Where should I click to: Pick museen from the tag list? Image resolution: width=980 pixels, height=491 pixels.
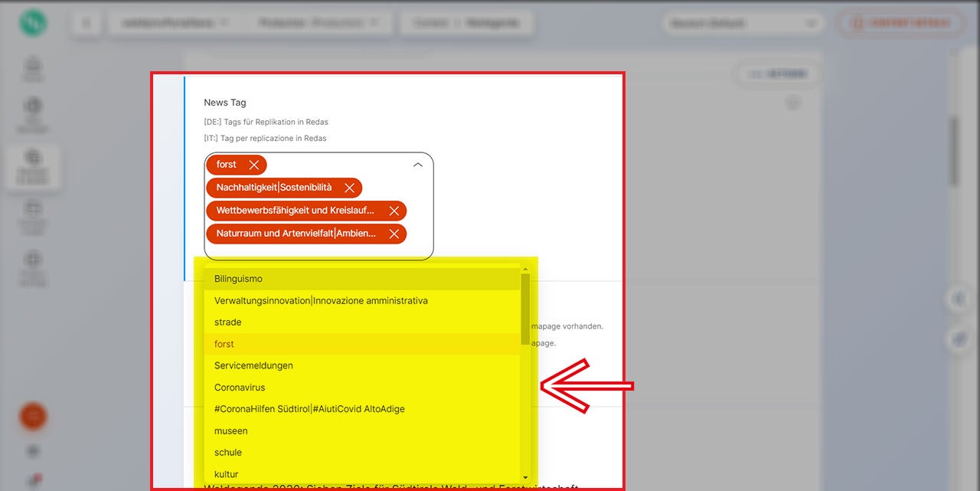pos(230,430)
